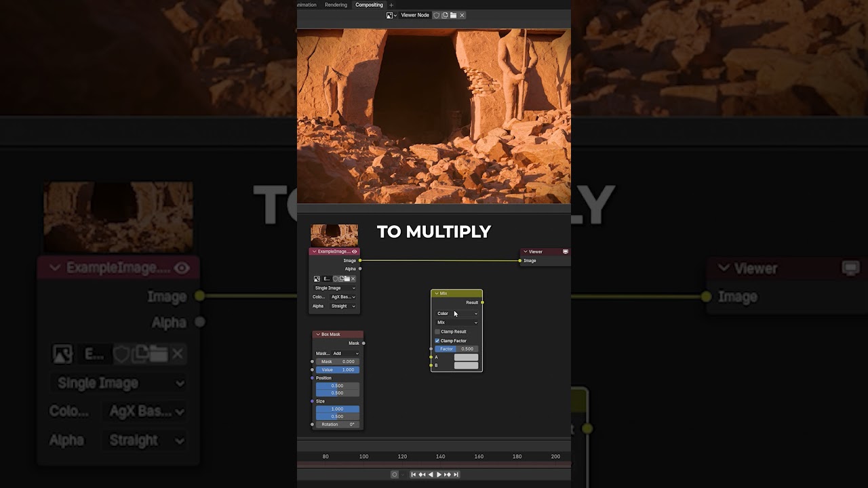Toggle eye preview on ExampleImage node
The image size is (868, 488).
pos(354,251)
